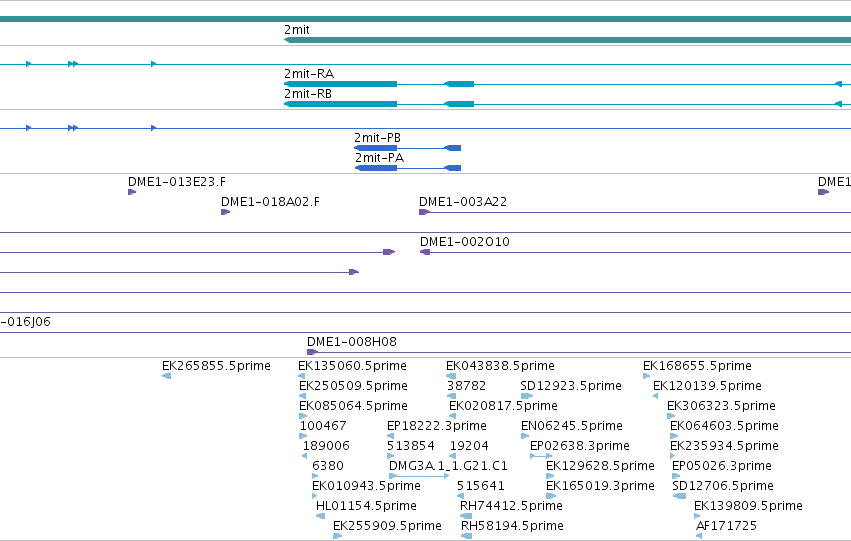Click the EK265855.5prime glyph
This screenshot has height=541, width=851.
pos(167,376)
